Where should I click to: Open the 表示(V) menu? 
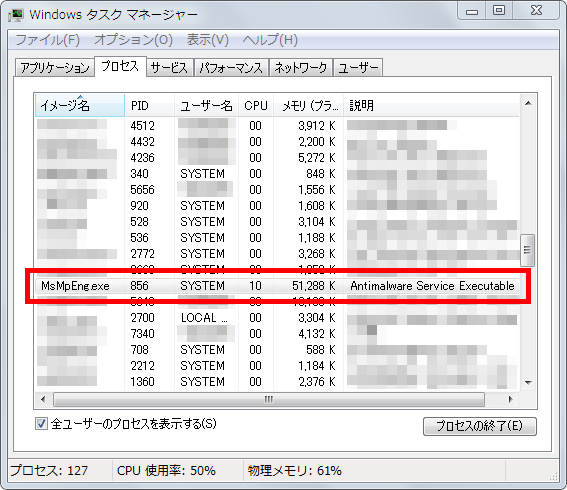208,40
